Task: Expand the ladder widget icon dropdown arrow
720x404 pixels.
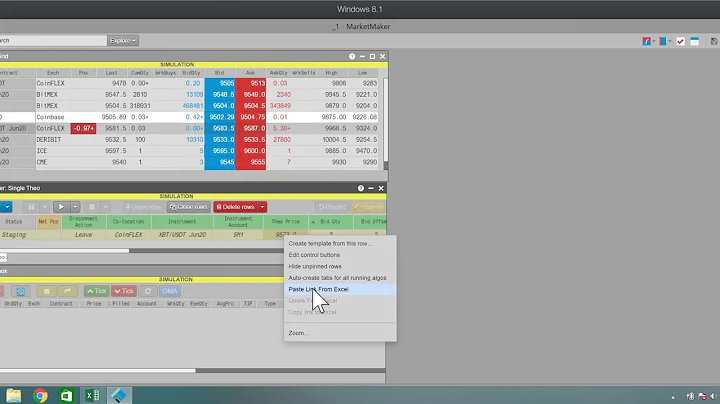Action: point(669,41)
